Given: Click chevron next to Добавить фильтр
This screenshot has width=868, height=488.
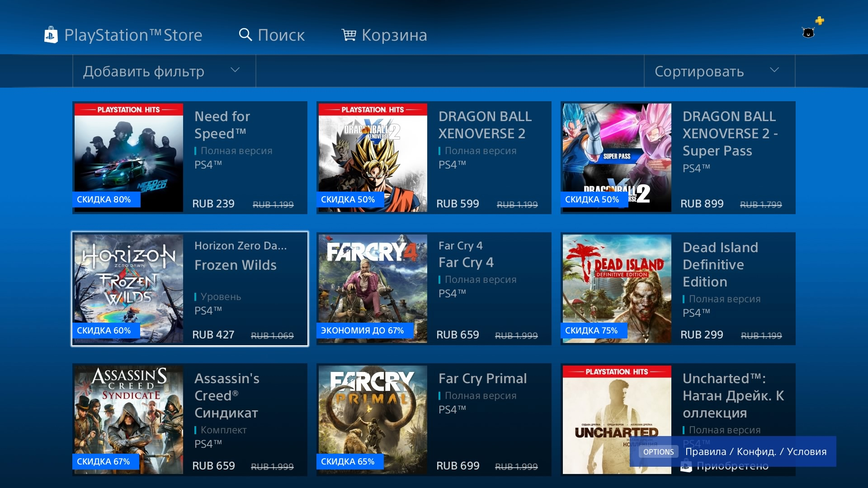Looking at the screenshot, I should [x=235, y=70].
